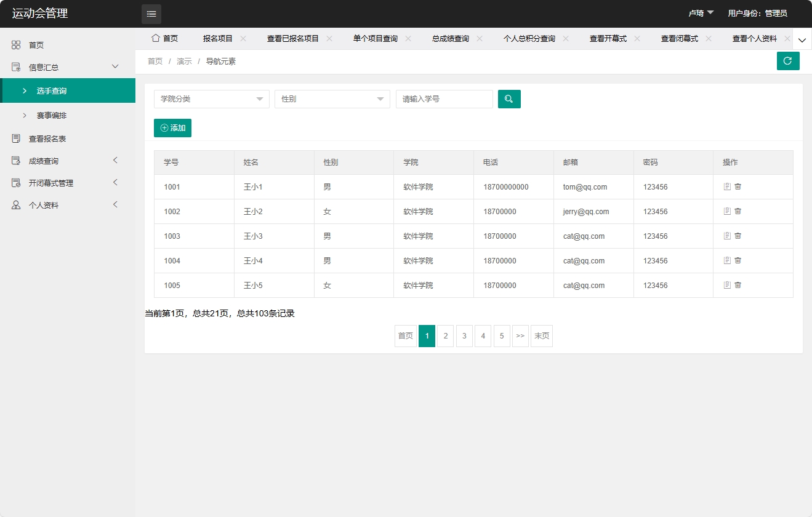Click the 个人资料 person icon in sidebar
812x517 pixels.
coord(15,205)
